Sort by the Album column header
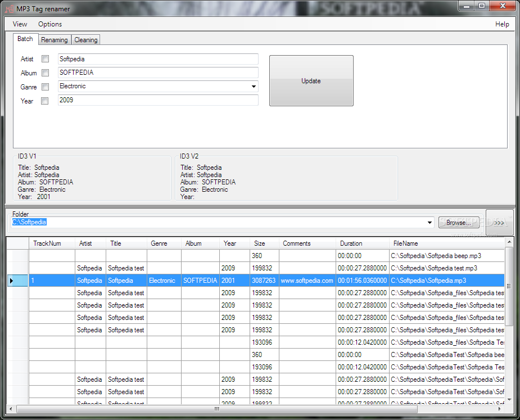Viewport: 520px width, 420px height. 200,243
